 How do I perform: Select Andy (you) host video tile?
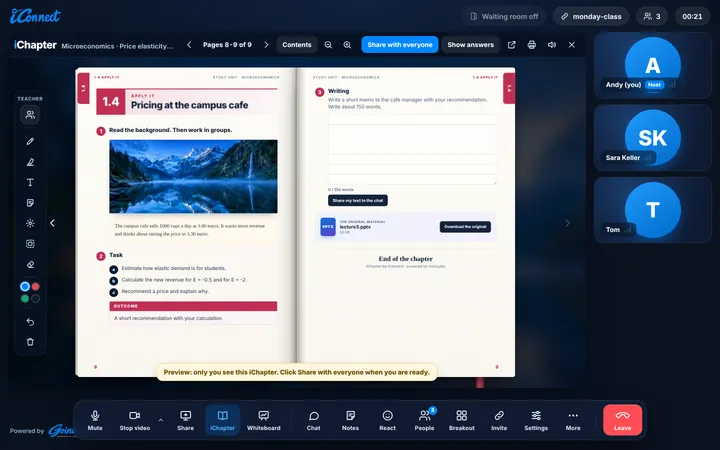[x=652, y=65]
